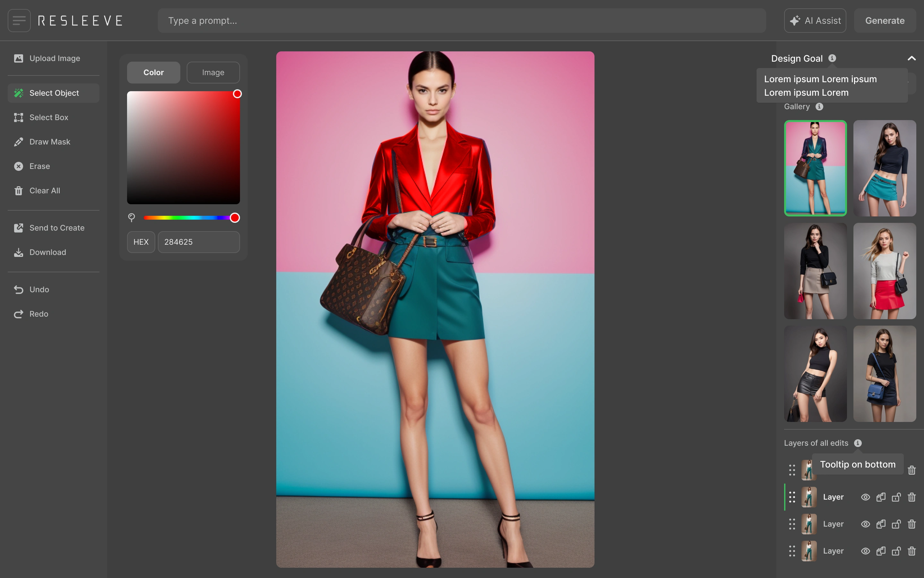Delete the bottom layer using its trash icon
924x578 pixels.
point(912,551)
